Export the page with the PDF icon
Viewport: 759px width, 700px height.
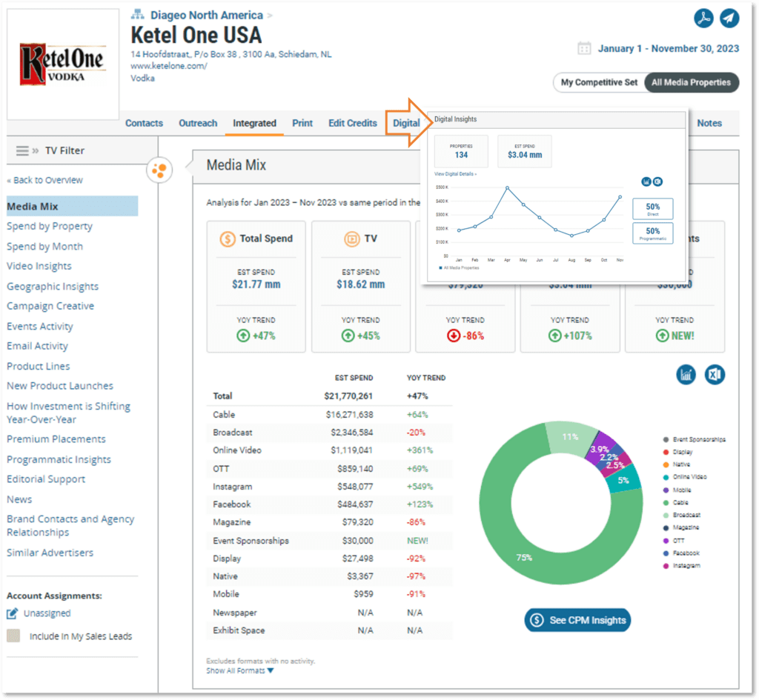tap(703, 19)
